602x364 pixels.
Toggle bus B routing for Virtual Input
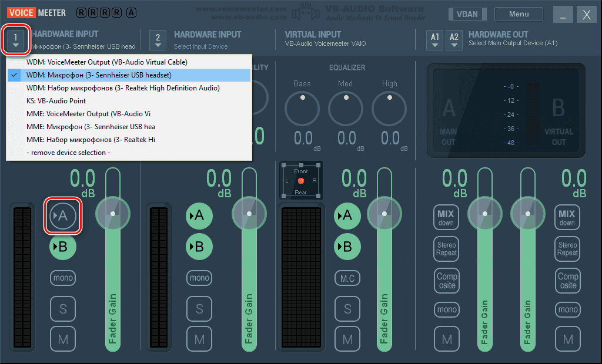[x=347, y=247]
